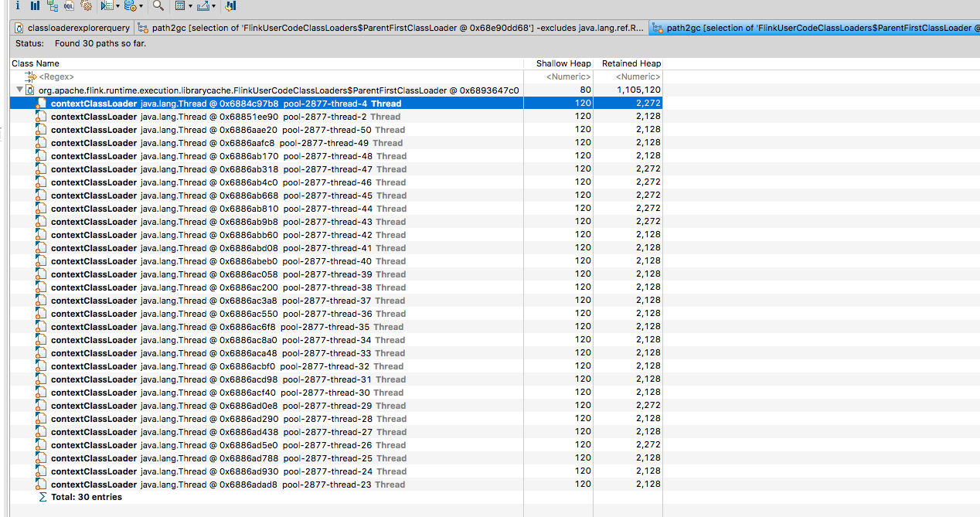Click the Open Query Browser icon
The image size is (980, 517).
130,5
